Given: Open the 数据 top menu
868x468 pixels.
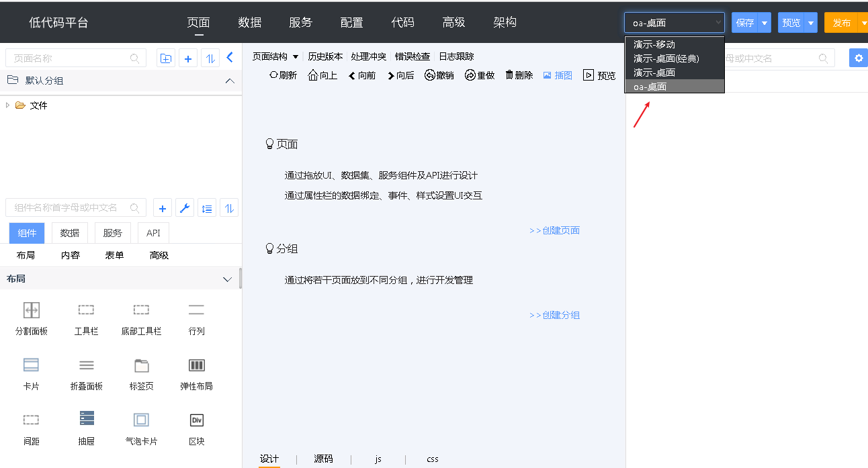Looking at the screenshot, I should tap(249, 22).
